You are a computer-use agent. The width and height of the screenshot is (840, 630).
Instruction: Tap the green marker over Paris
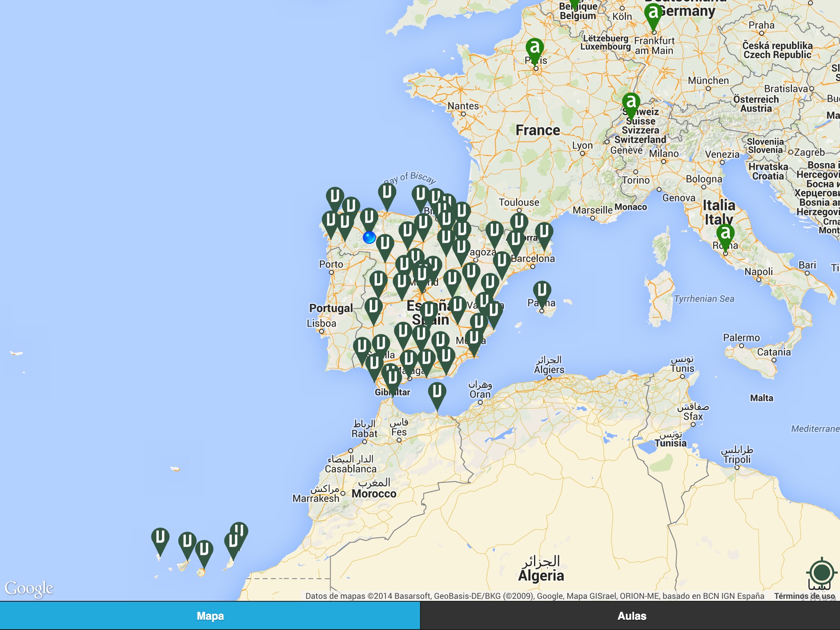tap(535, 48)
